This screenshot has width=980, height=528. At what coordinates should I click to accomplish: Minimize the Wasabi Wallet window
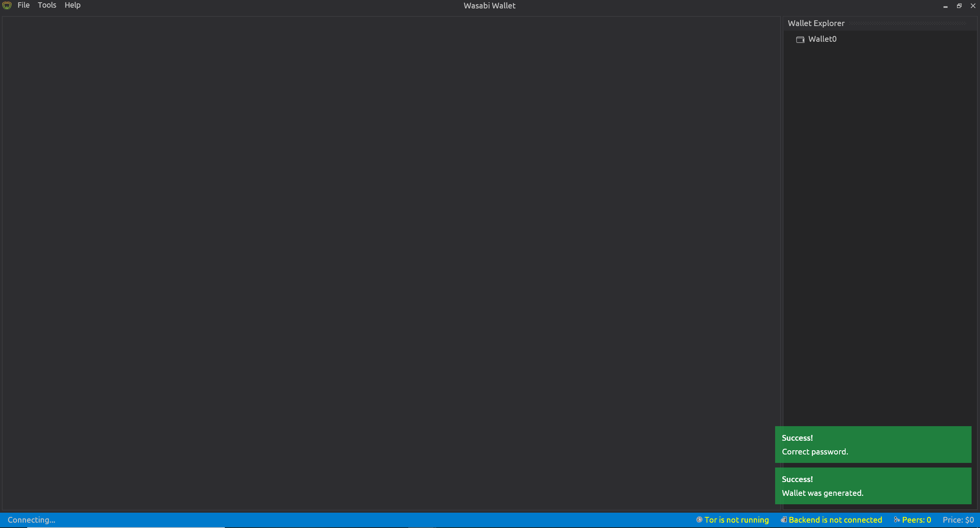[946, 6]
